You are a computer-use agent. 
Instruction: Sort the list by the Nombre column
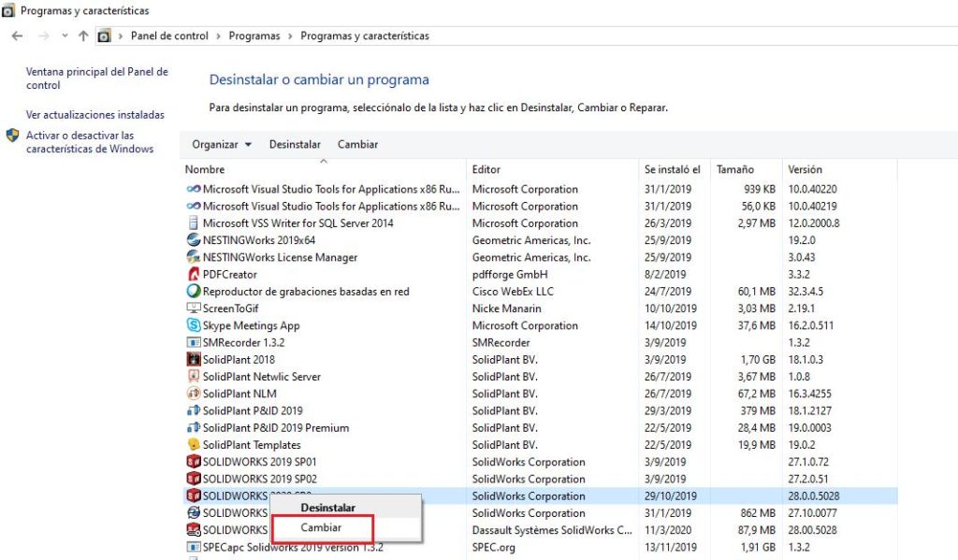click(x=205, y=170)
